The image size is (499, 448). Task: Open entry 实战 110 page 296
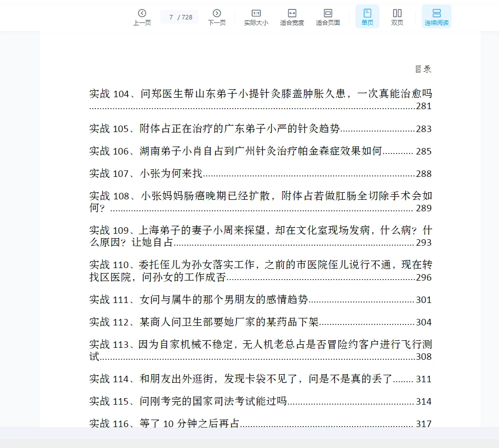260,271
